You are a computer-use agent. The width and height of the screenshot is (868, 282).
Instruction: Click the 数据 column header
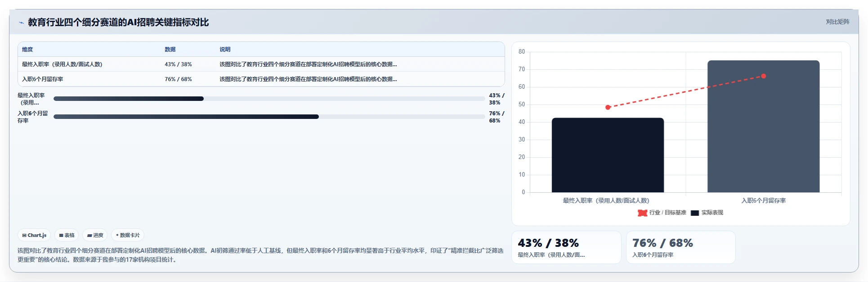(x=170, y=50)
